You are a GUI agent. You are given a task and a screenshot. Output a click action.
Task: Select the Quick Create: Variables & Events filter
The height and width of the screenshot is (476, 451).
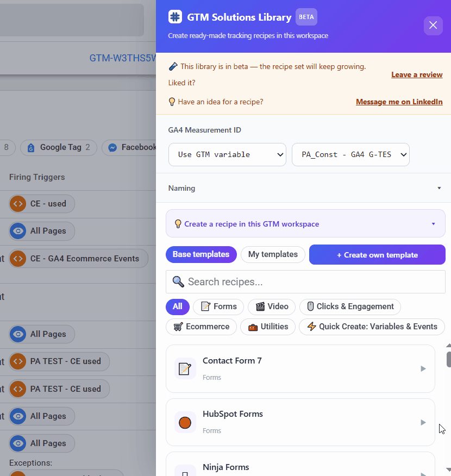point(372,327)
